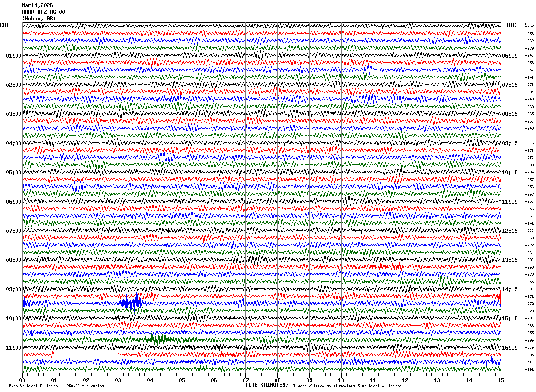Click the CDT hour label "03:00"
536x392 pixels.
[x=14, y=114]
